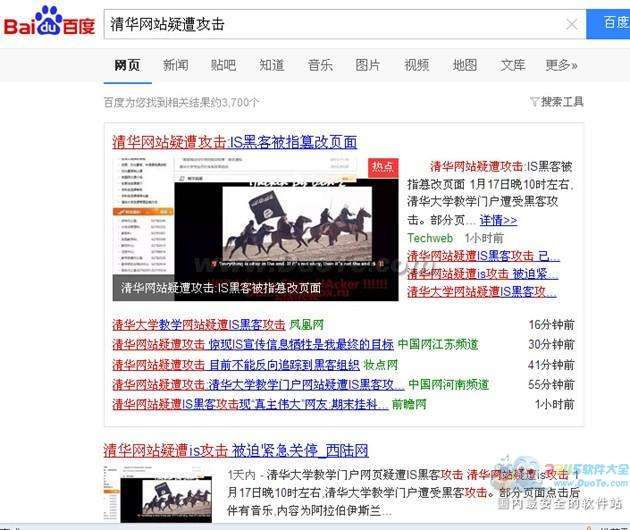Go to the 地图 tab

pyautogui.click(x=465, y=65)
